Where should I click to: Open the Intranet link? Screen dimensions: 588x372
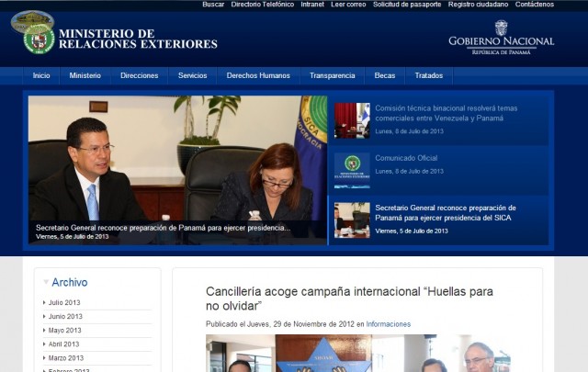pyautogui.click(x=312, y=5)
